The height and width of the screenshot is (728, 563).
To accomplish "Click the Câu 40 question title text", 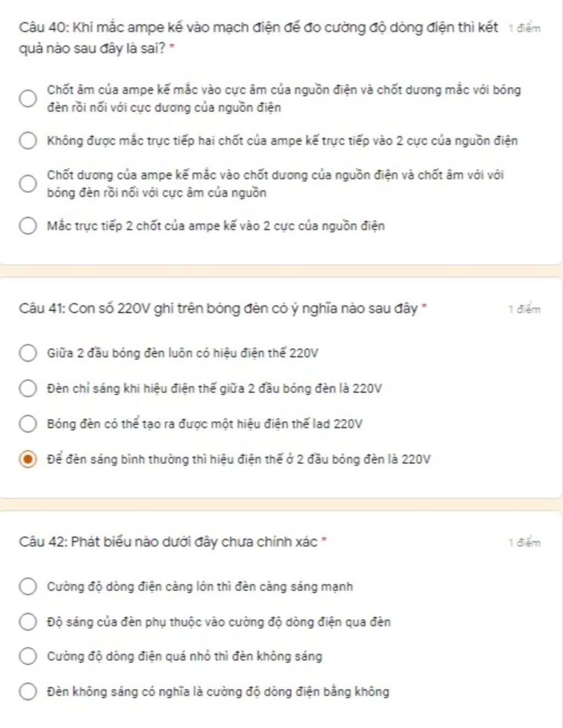I will coord(258,38).
